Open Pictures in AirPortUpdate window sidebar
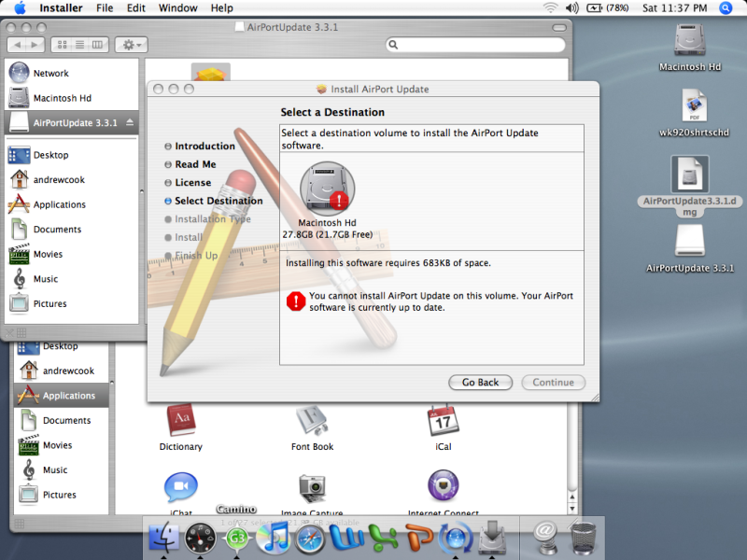 pyautogui.click(x=72, y=303)
